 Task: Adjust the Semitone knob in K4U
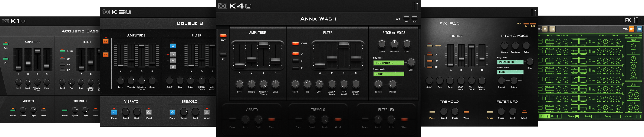click(x=394, y=44)
